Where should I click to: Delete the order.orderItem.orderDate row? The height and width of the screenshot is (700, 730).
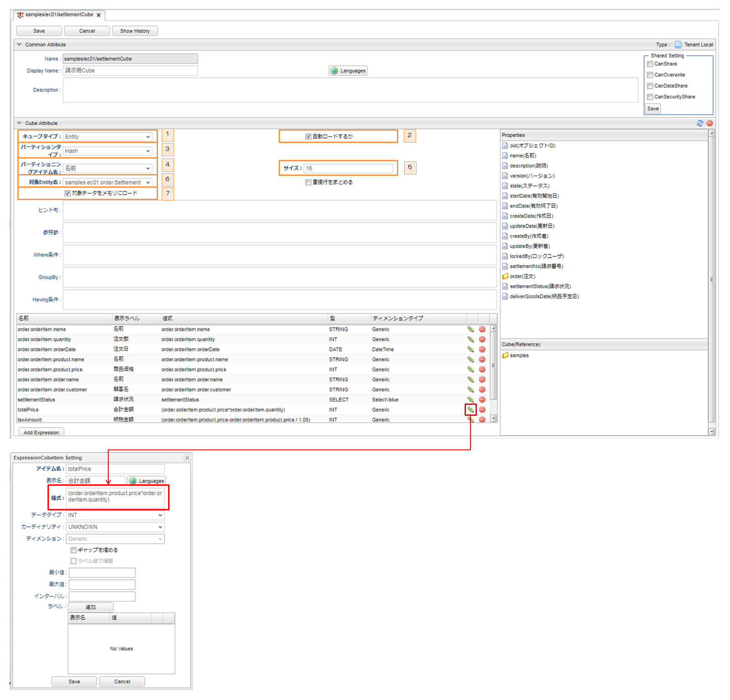coord(482,349)
